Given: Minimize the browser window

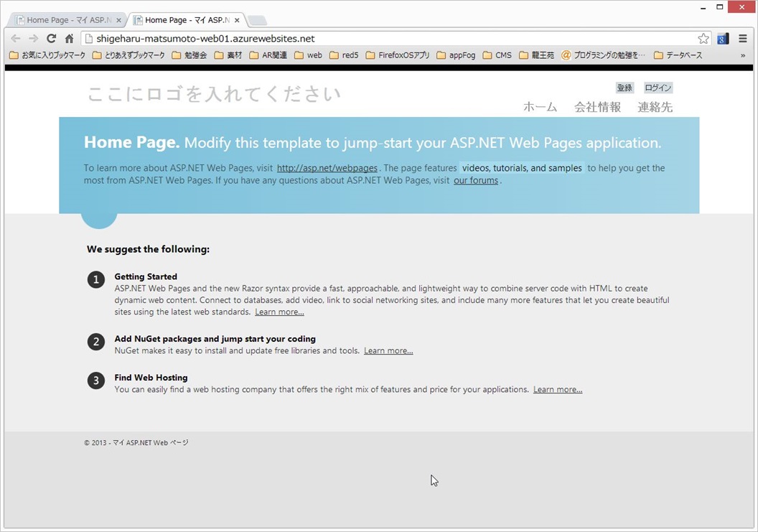Looking at the screenshot, I should pos(703,7).
